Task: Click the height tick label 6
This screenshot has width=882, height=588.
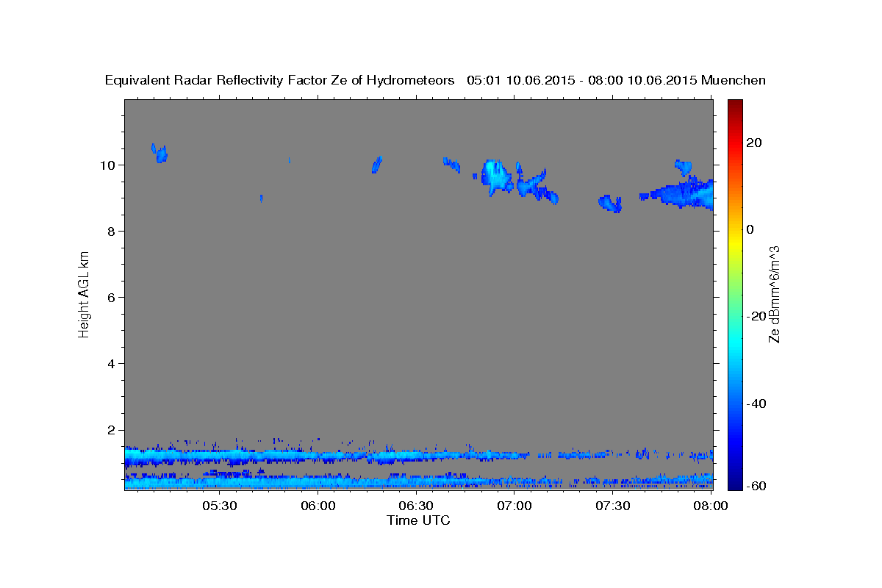Action: point(111,297)
